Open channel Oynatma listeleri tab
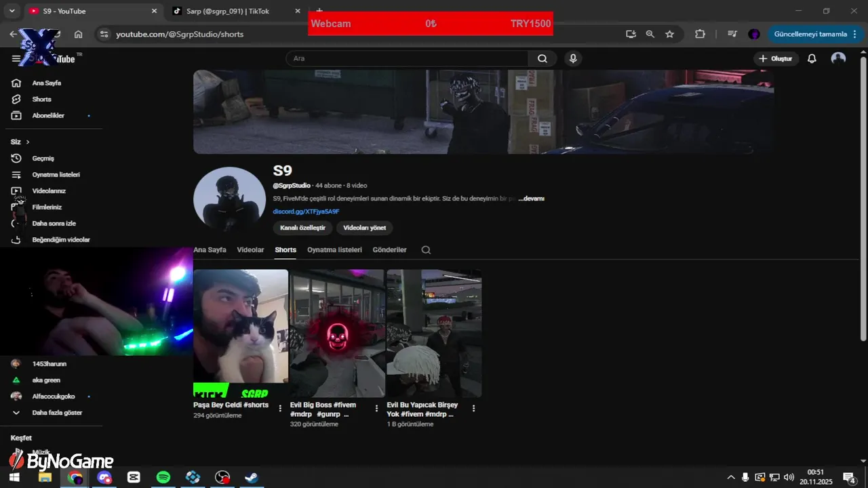This screenshot has height=488, width=868. [334, 249]
